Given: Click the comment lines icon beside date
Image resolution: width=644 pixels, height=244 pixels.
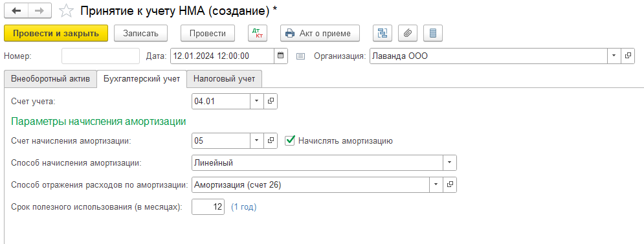Looking at the screenshot, I should pyautogui.click(x=301, y=57).
